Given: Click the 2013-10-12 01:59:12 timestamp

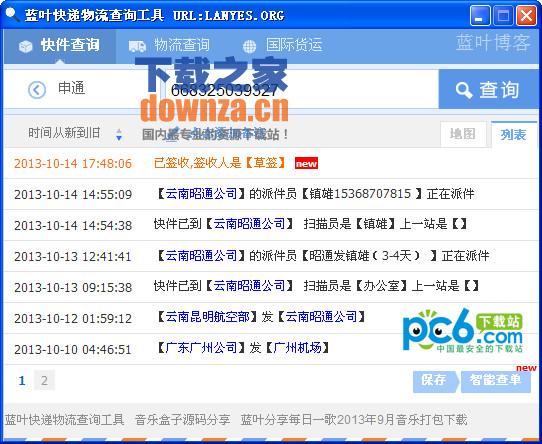Looking at the screenshot, I should [x=73, y=319].
